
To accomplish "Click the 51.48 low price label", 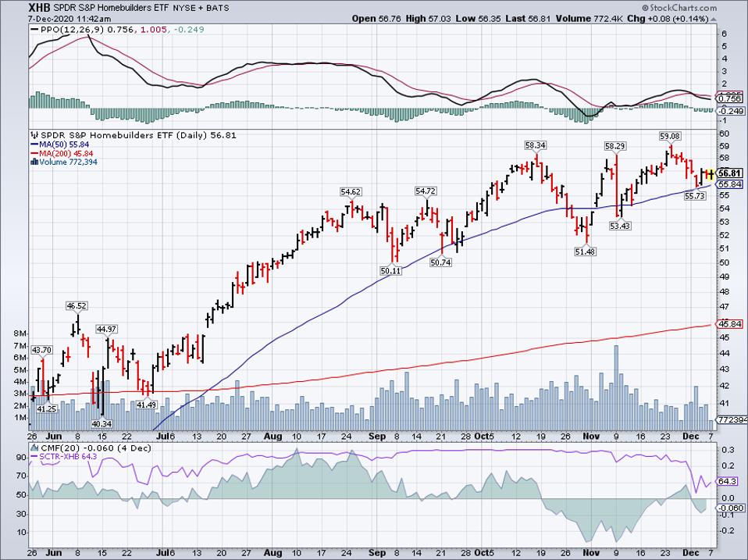I will [585, 251].
